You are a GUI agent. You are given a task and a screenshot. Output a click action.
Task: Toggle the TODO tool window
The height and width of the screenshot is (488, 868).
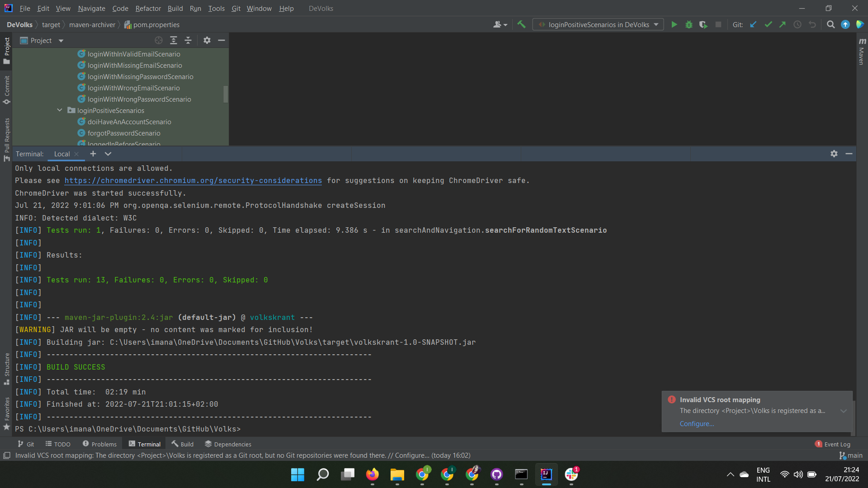[58, 444]
